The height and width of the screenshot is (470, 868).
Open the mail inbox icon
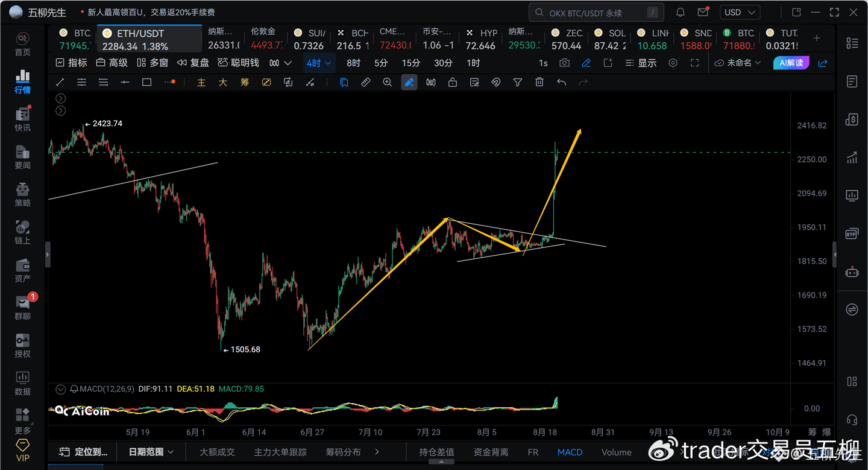(703, 12)
